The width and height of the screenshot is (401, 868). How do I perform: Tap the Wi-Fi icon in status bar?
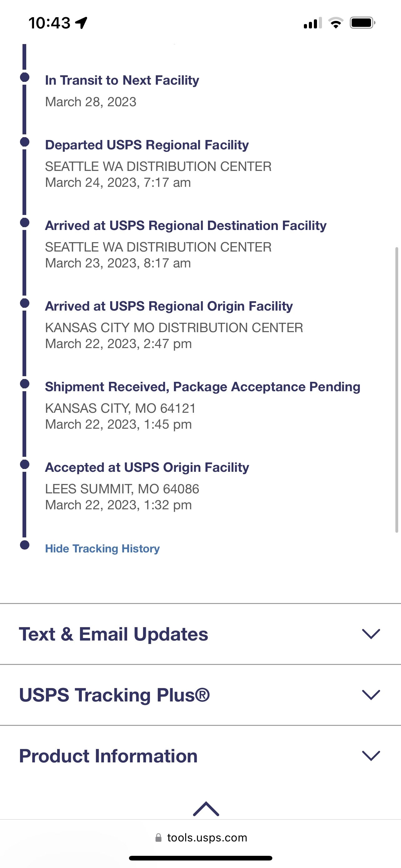(335, 23)
